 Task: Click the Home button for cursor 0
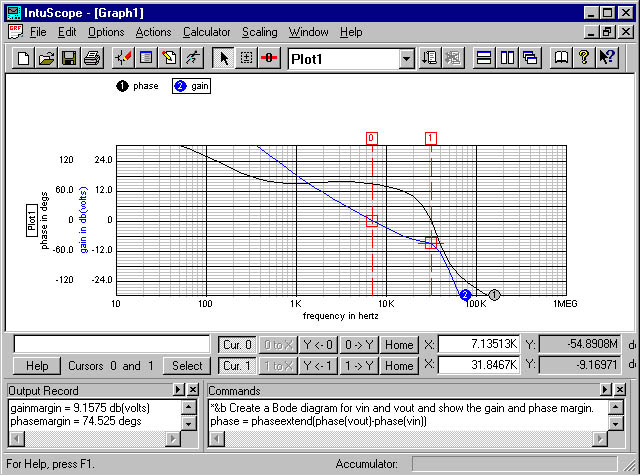(x=399, y=344)
